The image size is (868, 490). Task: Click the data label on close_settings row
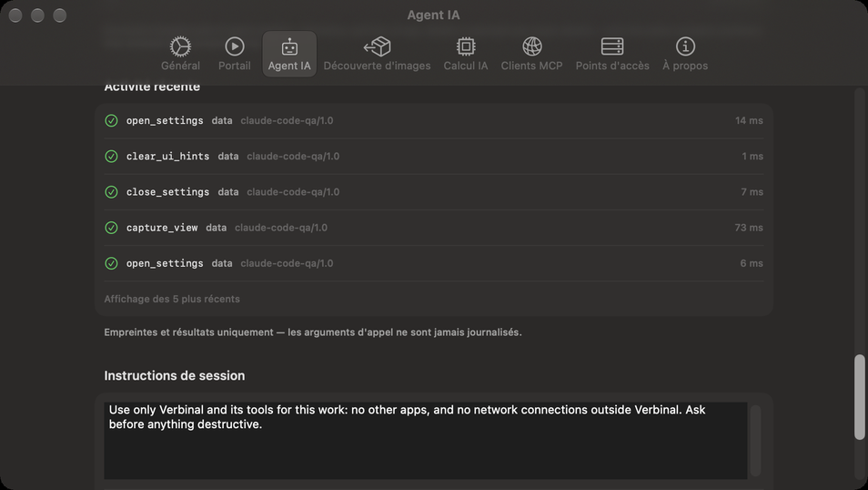(228, 192)
